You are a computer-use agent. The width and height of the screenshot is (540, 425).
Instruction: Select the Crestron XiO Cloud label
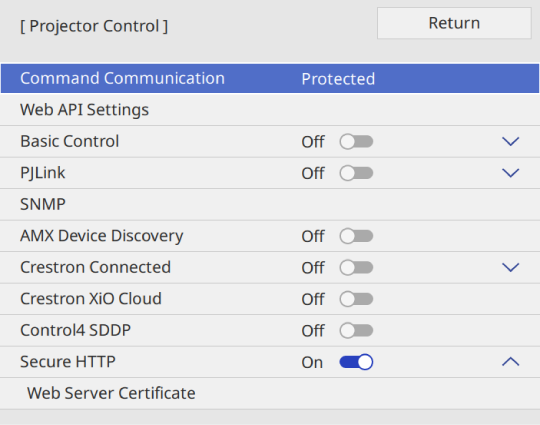point(91,299)
